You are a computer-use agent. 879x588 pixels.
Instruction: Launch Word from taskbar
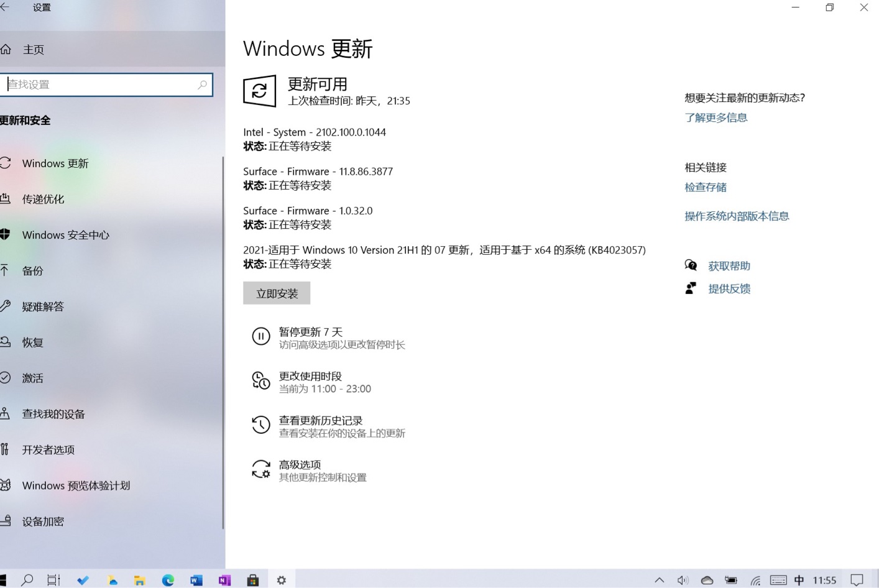coord(196,580)
